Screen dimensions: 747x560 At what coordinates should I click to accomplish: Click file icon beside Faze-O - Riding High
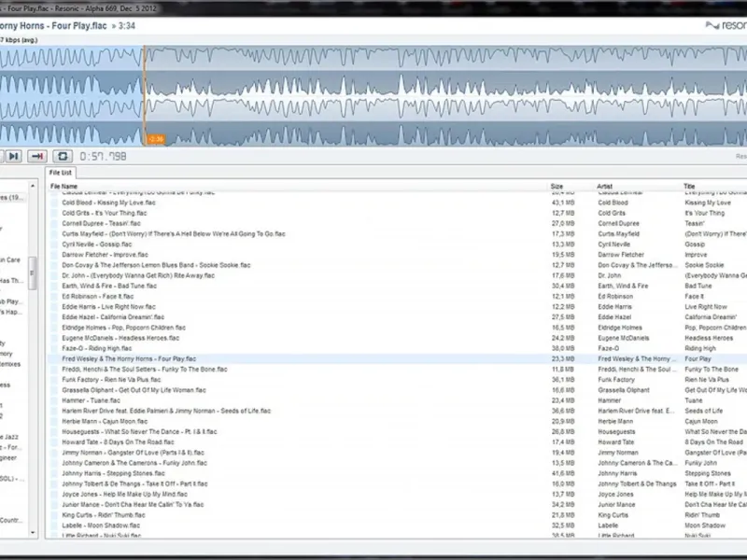[54, 348]
